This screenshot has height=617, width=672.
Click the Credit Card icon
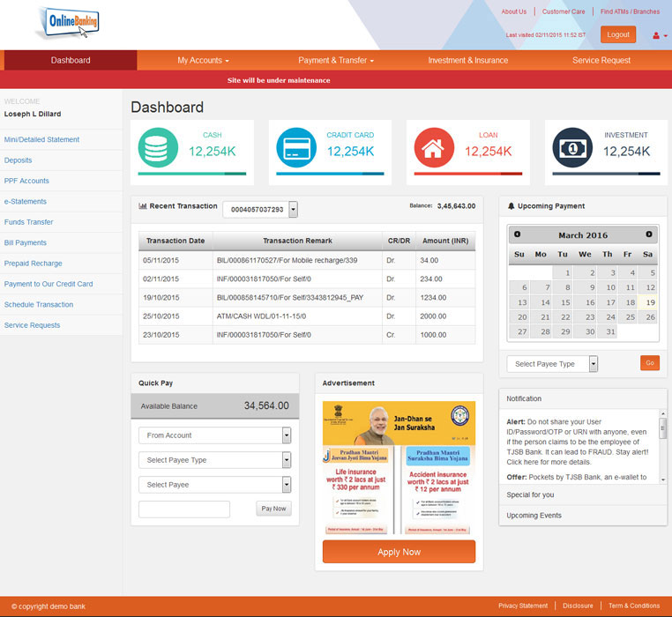[296, 148]
